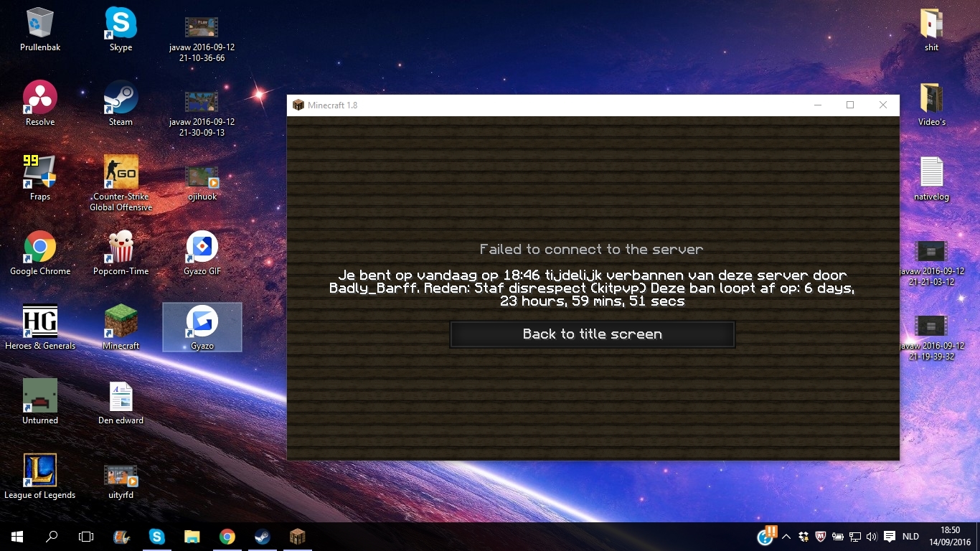
Task: Open the Action Center notifications icon
Action: pyautogui.click(x=890, y=537)
